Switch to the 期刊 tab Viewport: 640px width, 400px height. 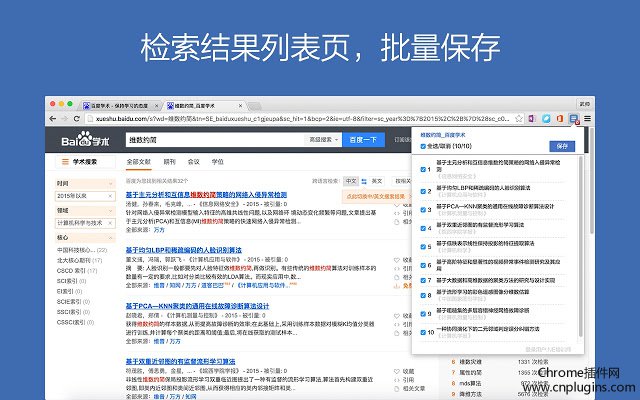169,160
